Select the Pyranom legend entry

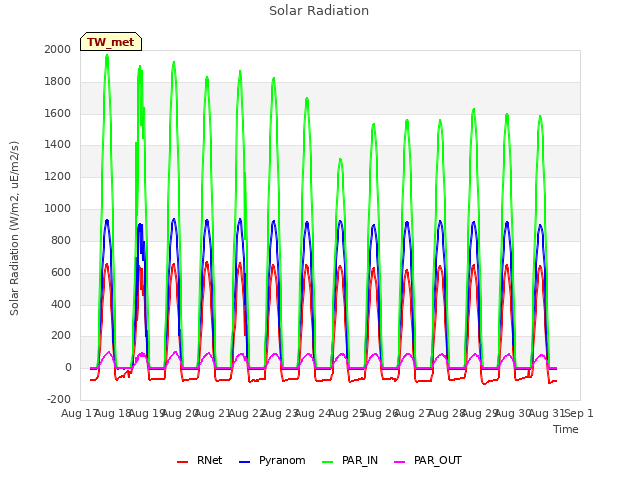(272, 460)
